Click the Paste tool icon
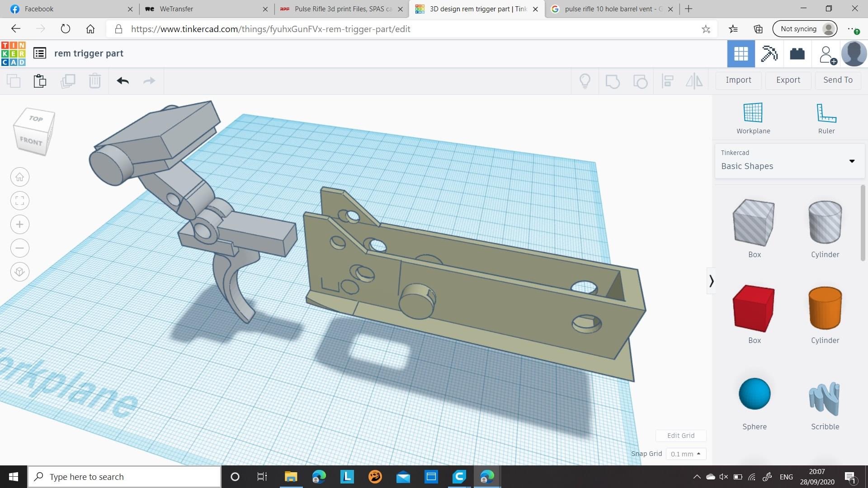868x488 pixels. pyautogui.click(x=40, y=81)
